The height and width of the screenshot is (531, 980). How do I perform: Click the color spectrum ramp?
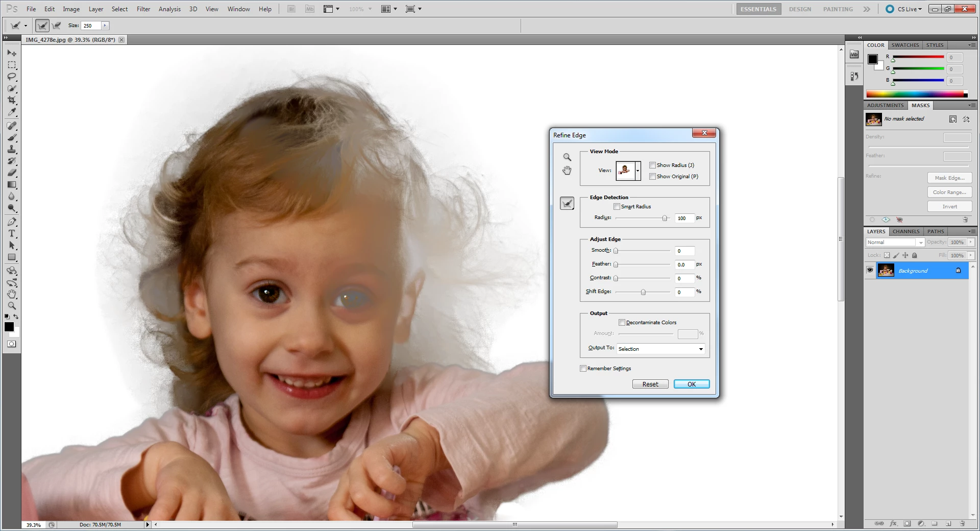pyautogui.click(x=917, y=94)
